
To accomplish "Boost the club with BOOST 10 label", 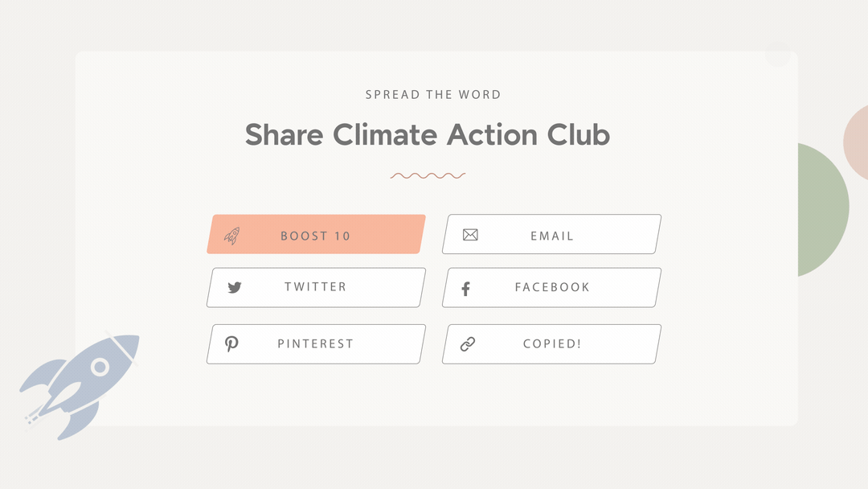I will 316,236.
